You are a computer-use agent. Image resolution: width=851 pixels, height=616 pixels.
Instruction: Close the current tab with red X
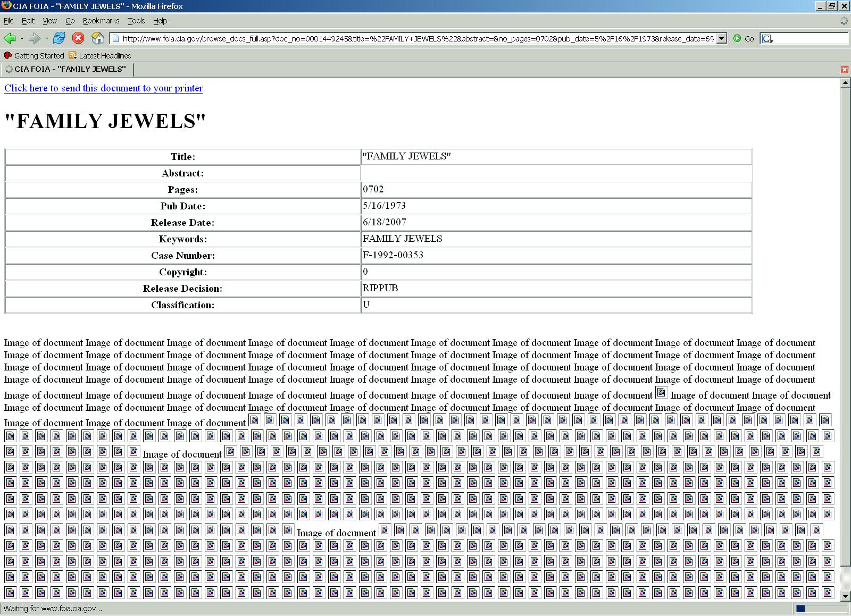(844, 70)
